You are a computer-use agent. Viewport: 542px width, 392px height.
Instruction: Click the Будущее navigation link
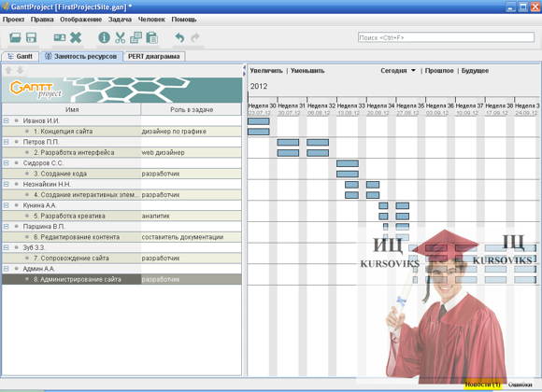pyautogui.click(x=475, y=70)
